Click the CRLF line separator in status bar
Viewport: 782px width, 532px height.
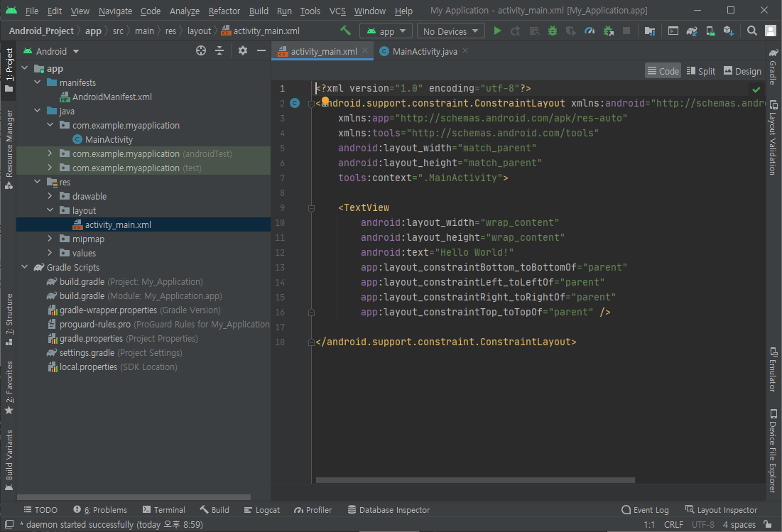coord(673,524)
